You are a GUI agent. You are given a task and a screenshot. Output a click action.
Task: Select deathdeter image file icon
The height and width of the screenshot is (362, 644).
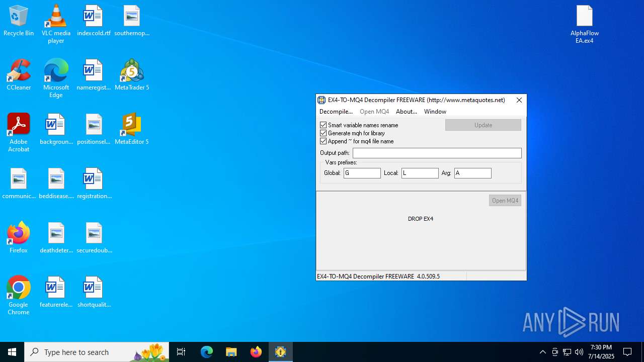pyautogui.click(x=56, y=238)
